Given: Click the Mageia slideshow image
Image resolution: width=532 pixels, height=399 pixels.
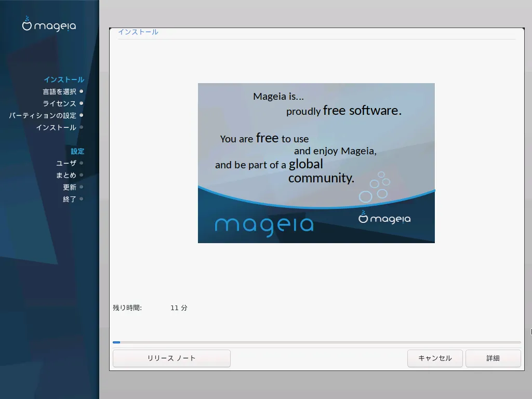Looking at the screenshot, I should [x=316, y=163].
